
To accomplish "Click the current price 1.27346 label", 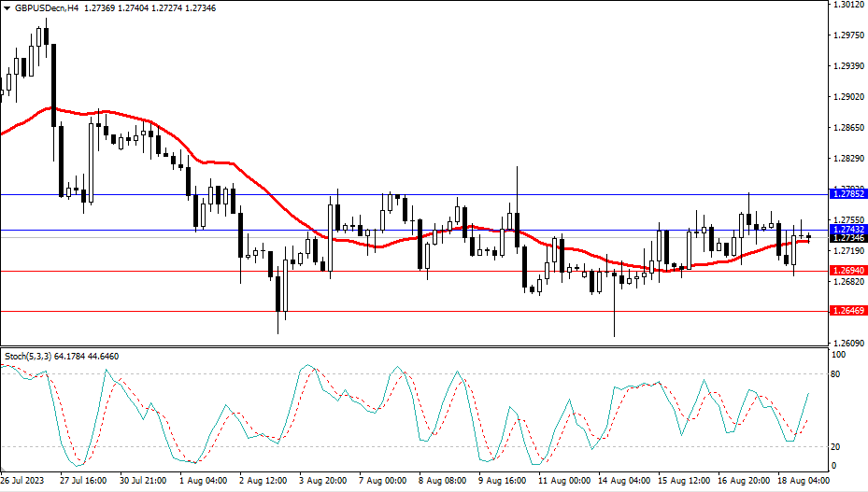I will pyautogui.click(x=848, y=239).
